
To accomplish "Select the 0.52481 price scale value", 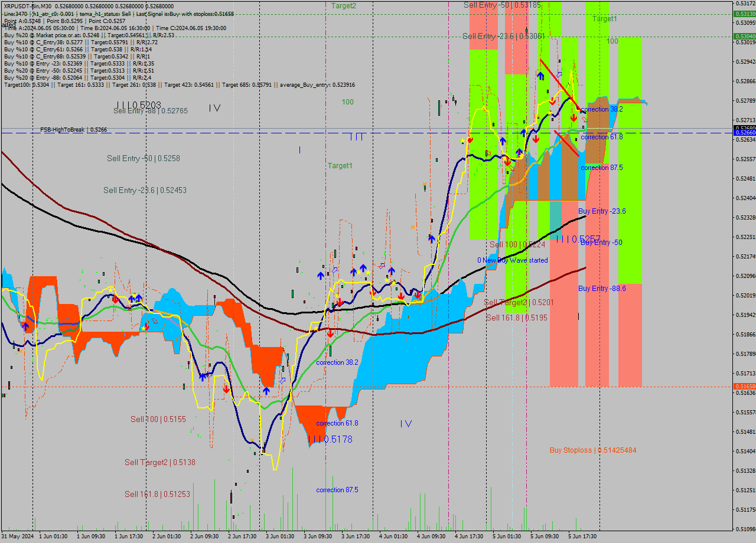I will [746, 178].
